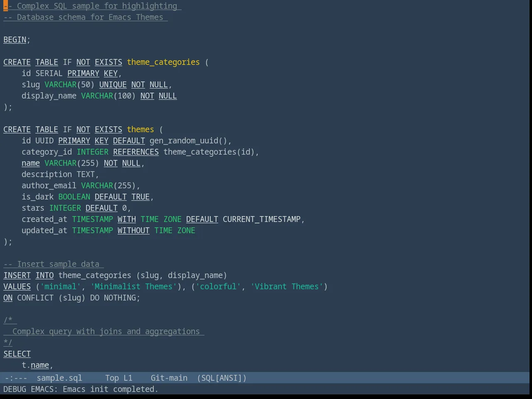Click the 'colorful' string literal

click(218, 287)
